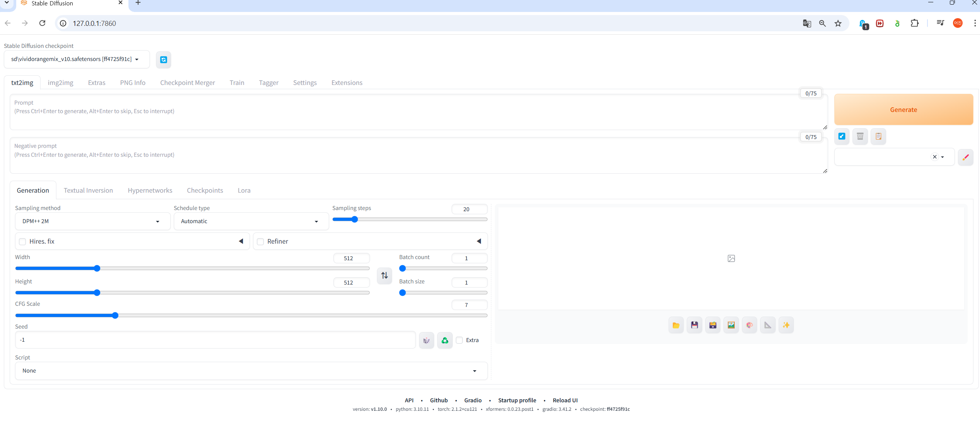This screenshot has width=980, height=444.
Task: Click the save image floppy disk icon
Action: click(694, 325)
